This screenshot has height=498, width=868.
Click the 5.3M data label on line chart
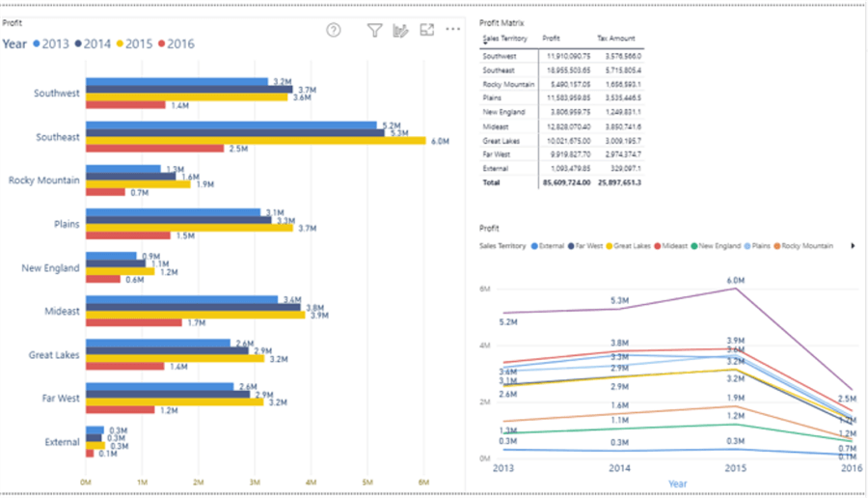tap(619, 300)
